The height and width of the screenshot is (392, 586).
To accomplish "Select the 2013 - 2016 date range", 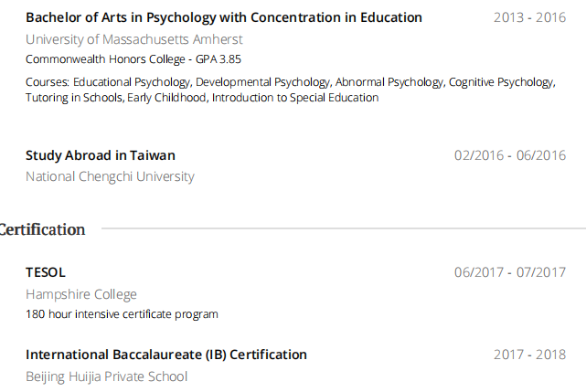I will coord(529,17).
